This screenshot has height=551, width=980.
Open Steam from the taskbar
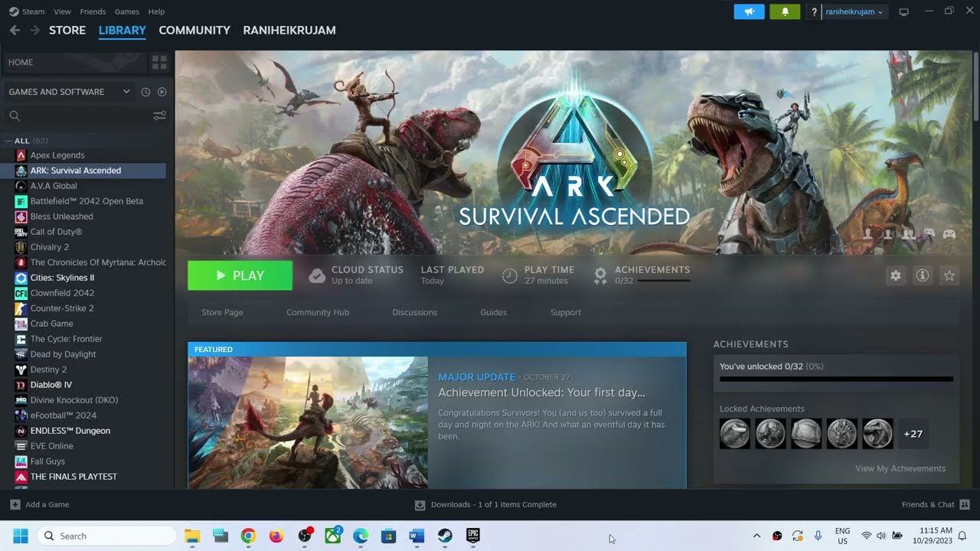445,536
